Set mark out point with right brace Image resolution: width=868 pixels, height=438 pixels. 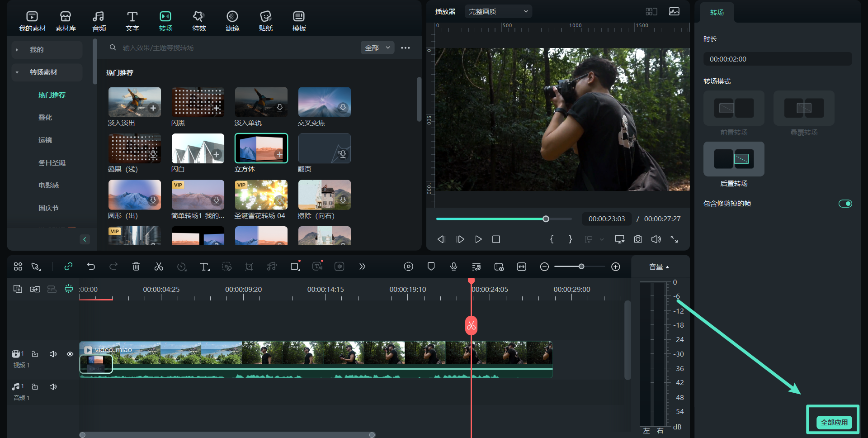coord(570,239)
